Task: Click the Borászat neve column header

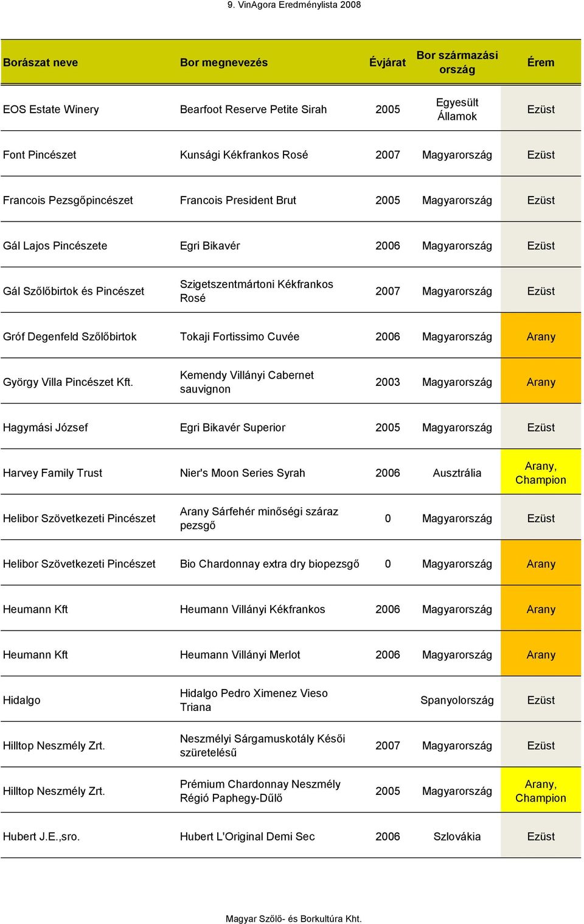Action: (40, 62)
